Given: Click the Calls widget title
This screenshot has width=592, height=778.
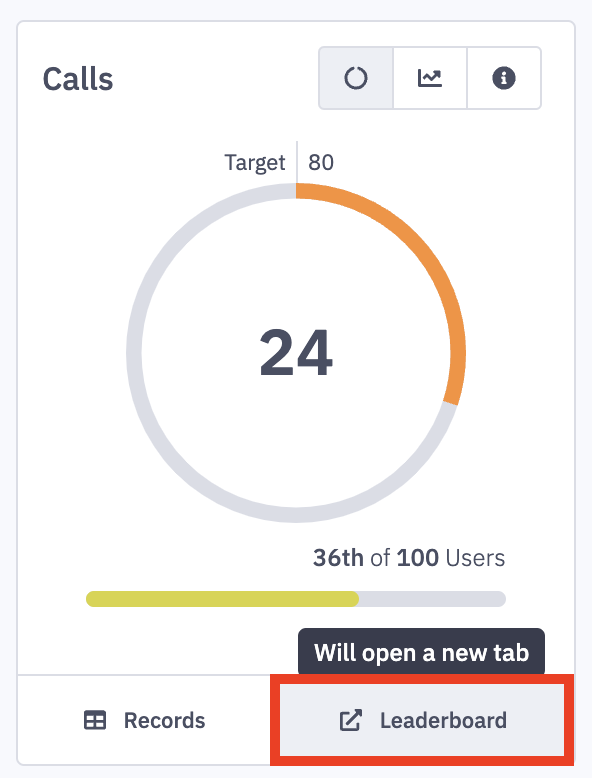Looking at the screenshot, I should [x=78, y=79].
